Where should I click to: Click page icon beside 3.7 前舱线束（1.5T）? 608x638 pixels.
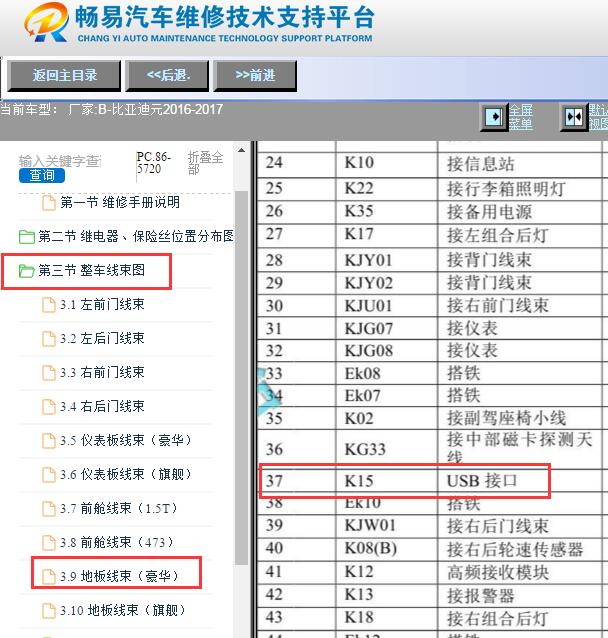tap(49, 509)
